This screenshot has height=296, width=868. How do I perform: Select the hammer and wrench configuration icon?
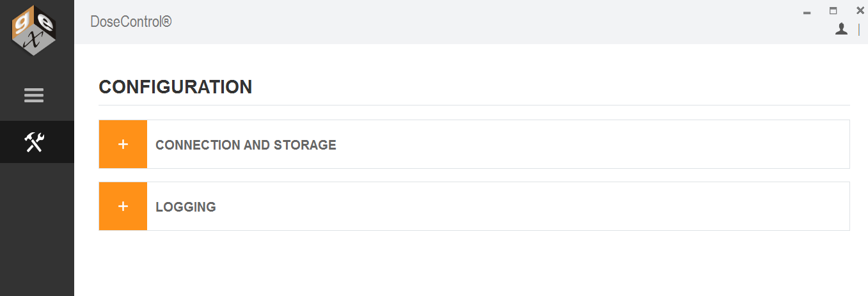click(x=34, y=142)
